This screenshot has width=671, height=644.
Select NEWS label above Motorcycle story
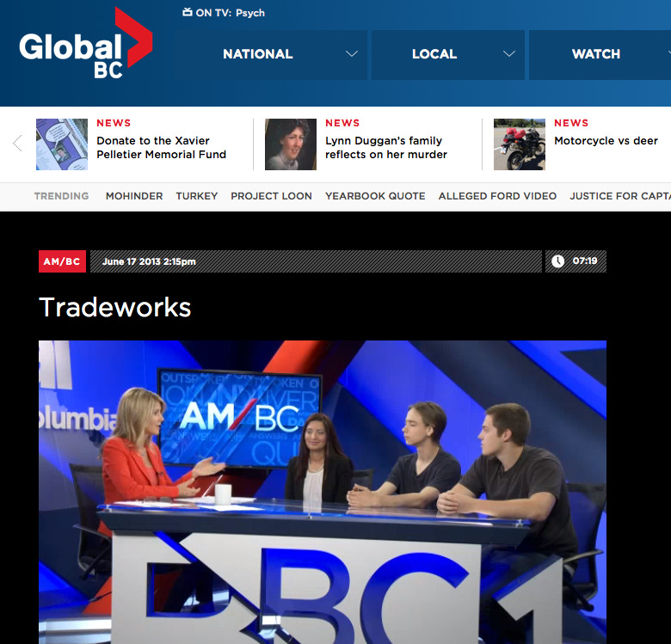(x=571, y=123)
